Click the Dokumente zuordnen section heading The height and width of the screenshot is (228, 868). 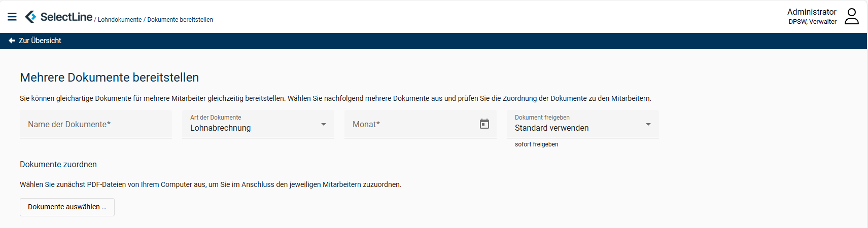[58, 165]
